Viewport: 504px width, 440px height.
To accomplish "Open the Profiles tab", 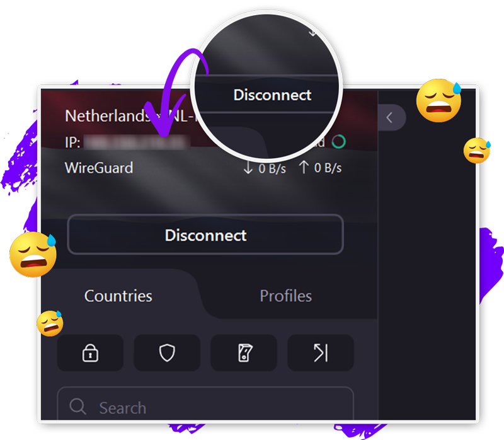I will tap(286, 296).
